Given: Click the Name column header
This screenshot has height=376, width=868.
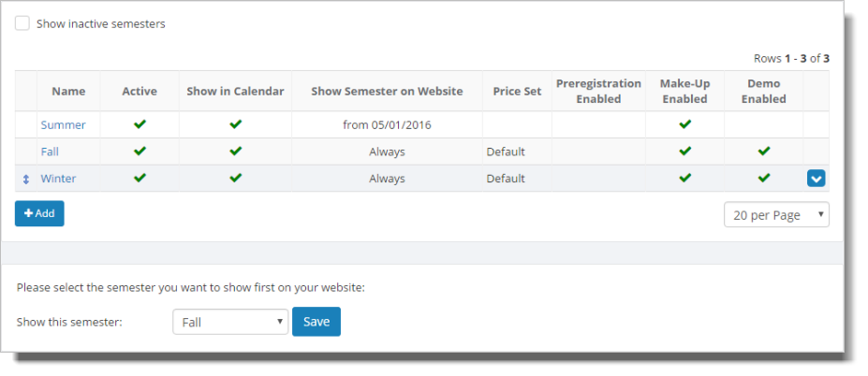Looking at the screenshot, I should pyautogui.click(x=68, y=92).
